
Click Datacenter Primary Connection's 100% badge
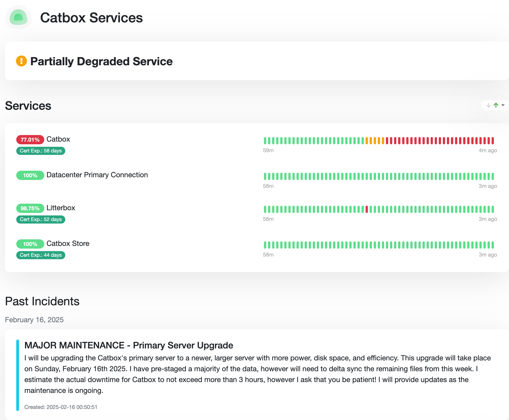(30, 175)
